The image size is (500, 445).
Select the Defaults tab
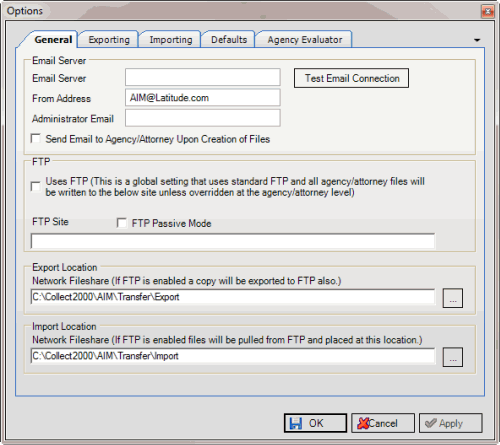(x=229, y=40)
